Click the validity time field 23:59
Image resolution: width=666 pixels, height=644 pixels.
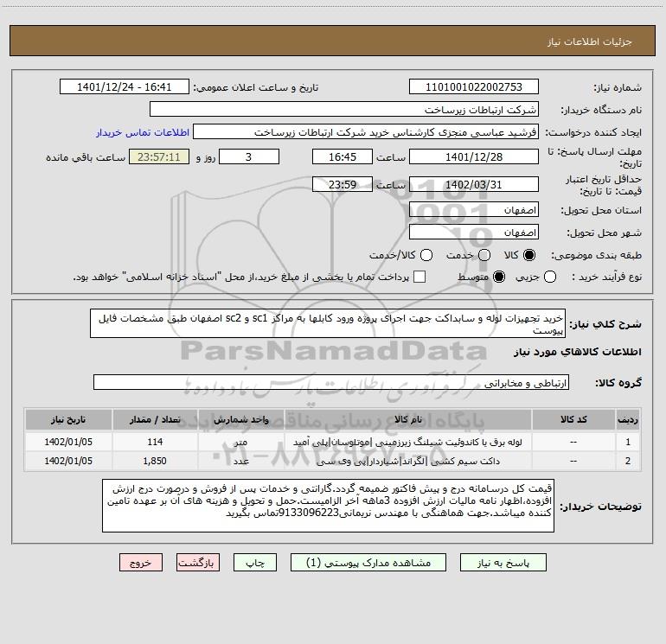(343, 184)
